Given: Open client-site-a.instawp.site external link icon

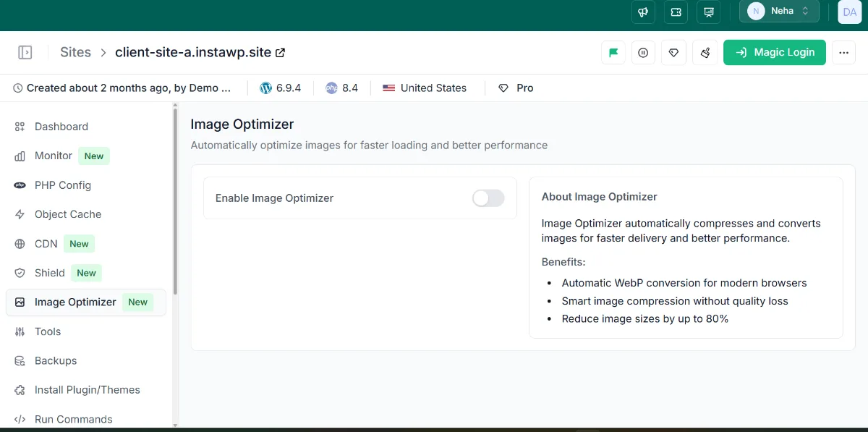Looking at the screenshot, I should click(281, 53).
